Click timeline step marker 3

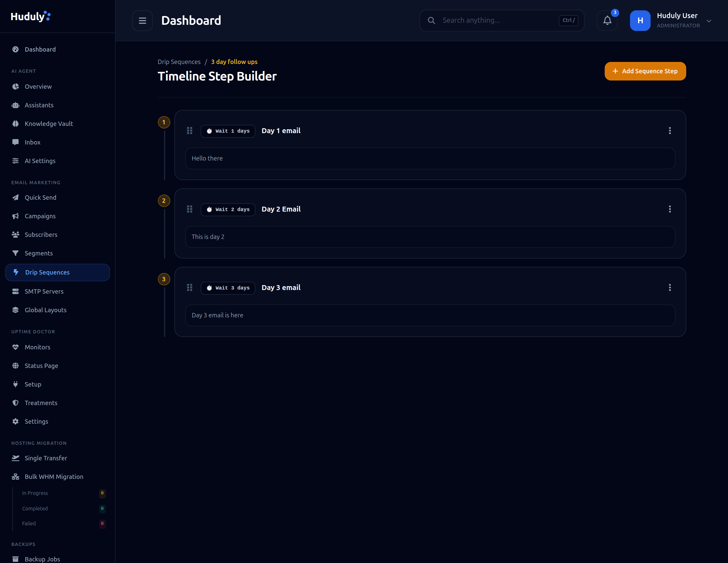tap(164, 279)
